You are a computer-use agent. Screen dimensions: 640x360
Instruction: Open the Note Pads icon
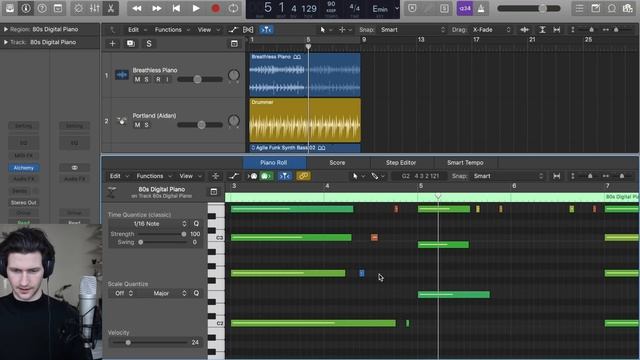pos(596,8)
